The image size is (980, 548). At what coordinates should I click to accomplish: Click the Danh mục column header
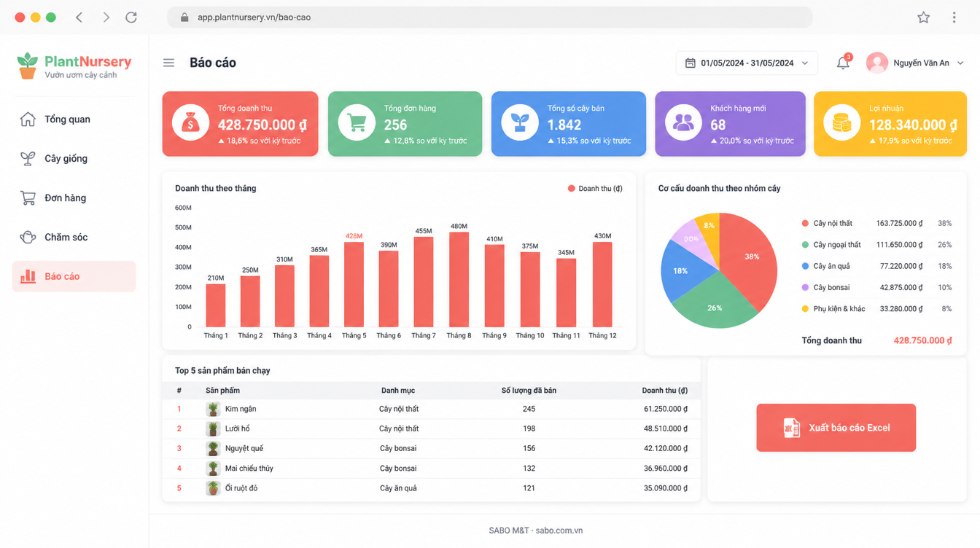click(x=398, y=391)
